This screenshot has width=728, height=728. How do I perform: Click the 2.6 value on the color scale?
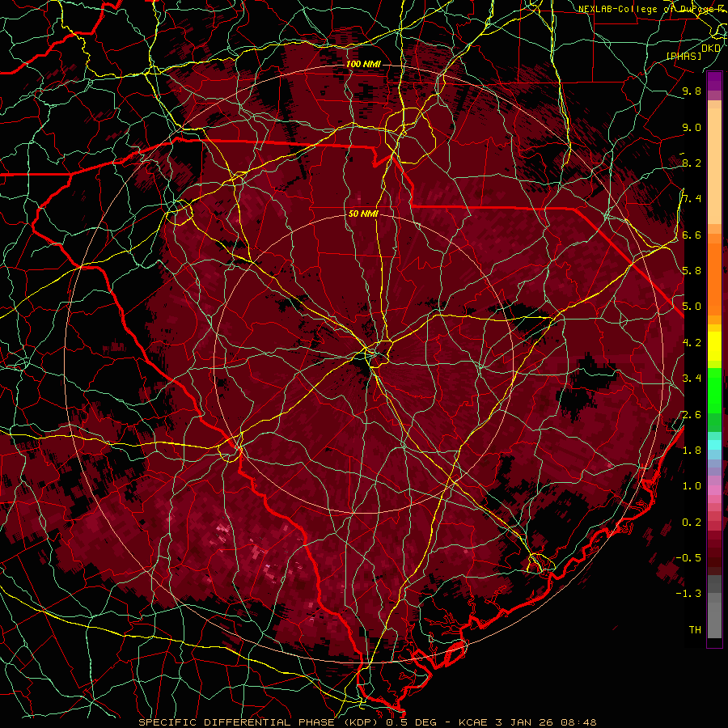pos(692,415)
